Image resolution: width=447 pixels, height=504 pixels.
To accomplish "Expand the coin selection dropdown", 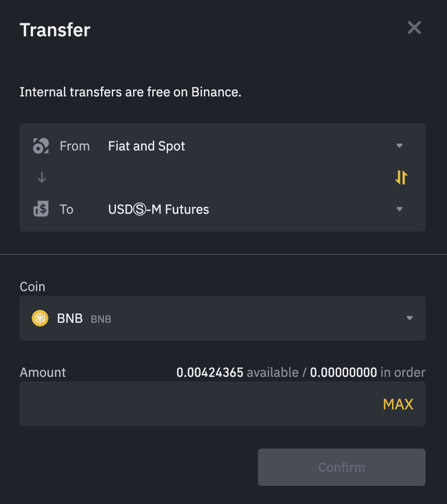I will pyautogui.click(x=409, y=318).
